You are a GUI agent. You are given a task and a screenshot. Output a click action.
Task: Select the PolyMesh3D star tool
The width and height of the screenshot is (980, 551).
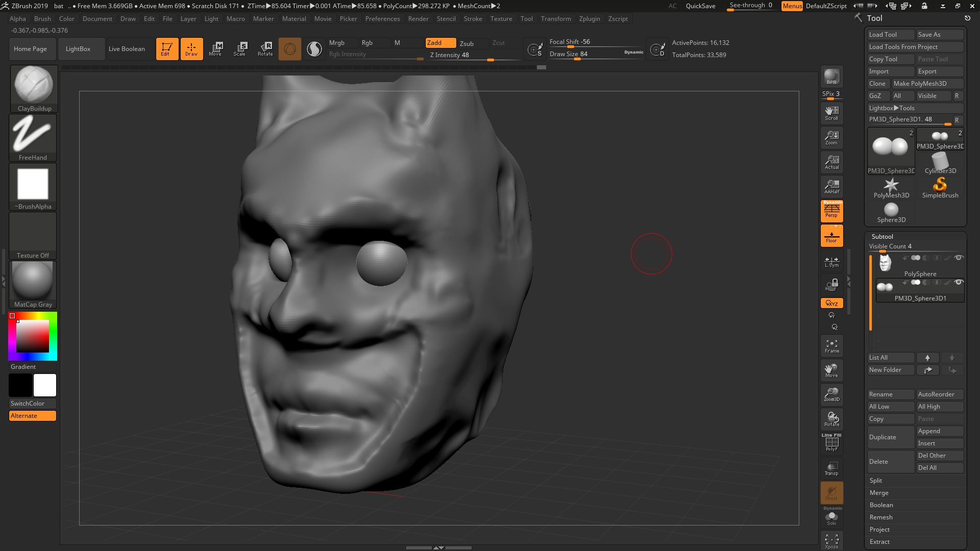pos(891,187)
